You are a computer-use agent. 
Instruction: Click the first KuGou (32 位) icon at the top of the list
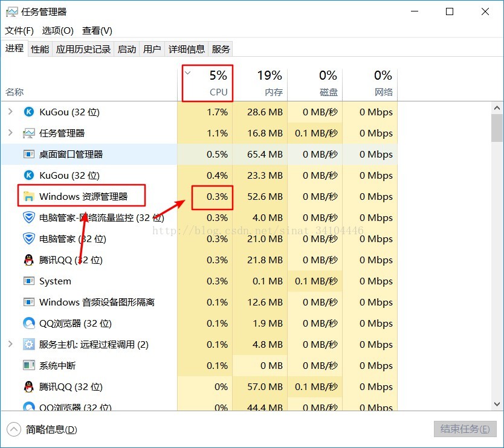29,112
